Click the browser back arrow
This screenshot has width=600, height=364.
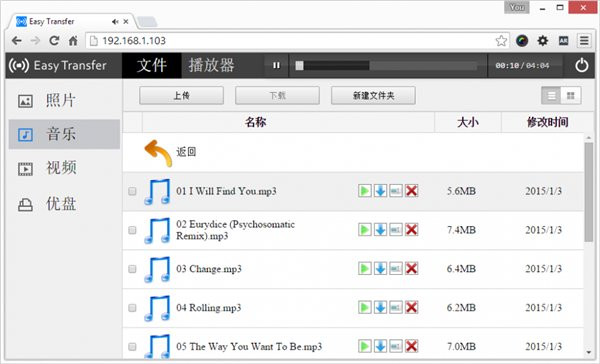[x=16, y=41]
